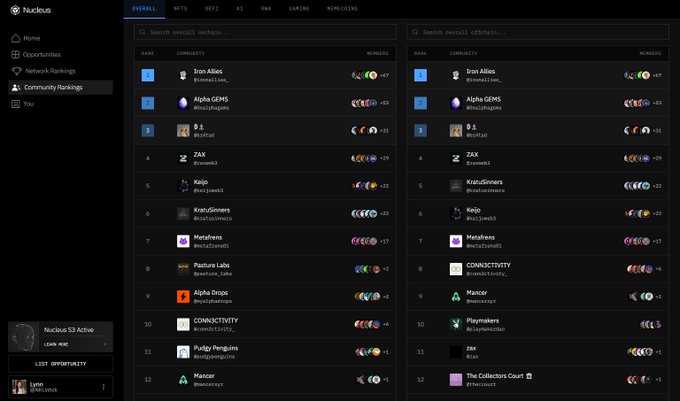Click The Collectors Court purple avatar
The width and height of the screenshot is (680, 401).
pos(456,380)
